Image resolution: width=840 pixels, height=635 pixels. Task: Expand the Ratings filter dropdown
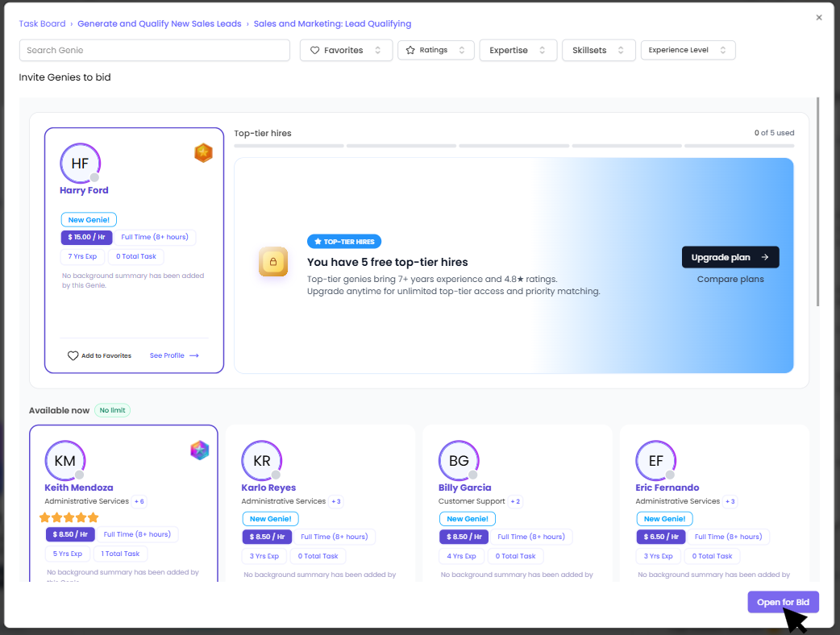point(435,50)
